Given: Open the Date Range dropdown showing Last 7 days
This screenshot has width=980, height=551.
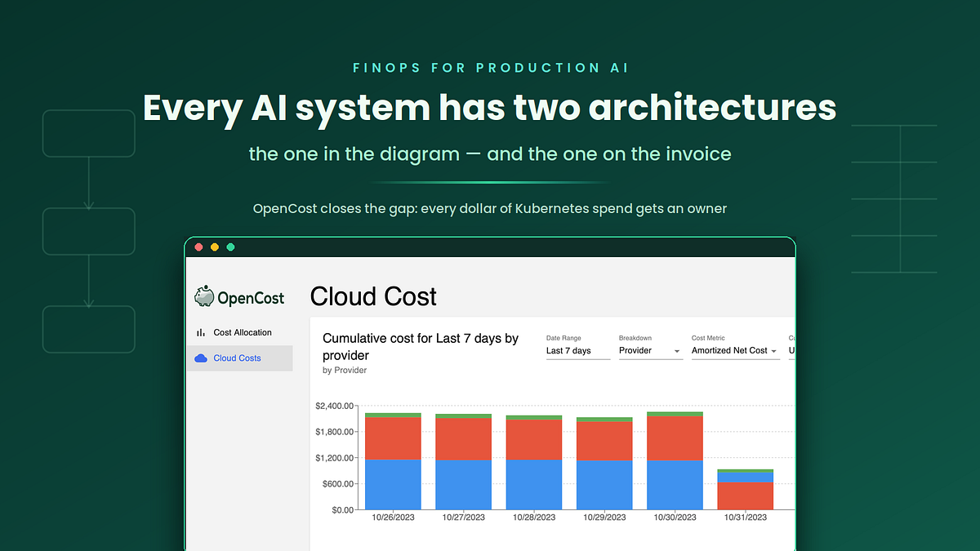Looking at the screenshot, I should [x=578, y=350].
